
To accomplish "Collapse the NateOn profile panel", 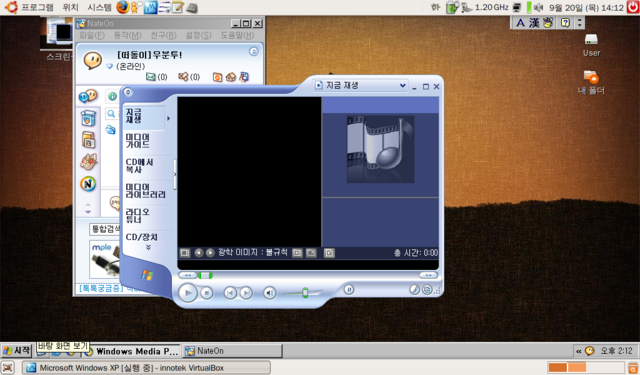I will pos(254,51).
